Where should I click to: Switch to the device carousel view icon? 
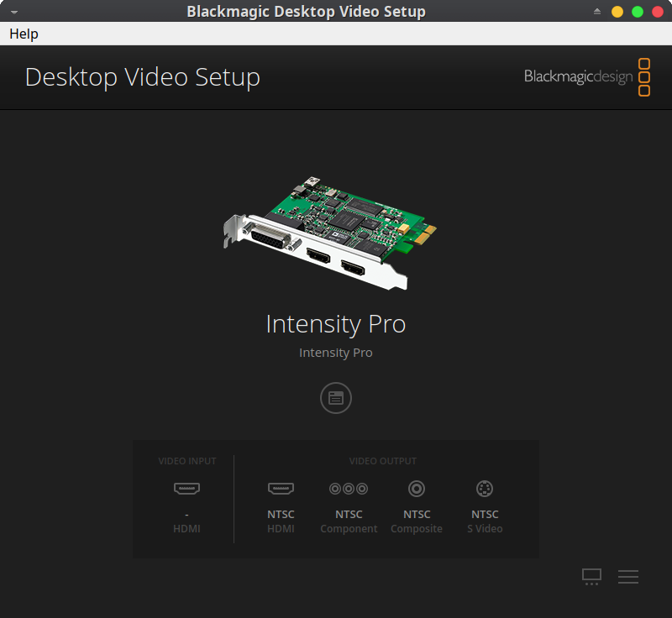[x=591, y=576]
